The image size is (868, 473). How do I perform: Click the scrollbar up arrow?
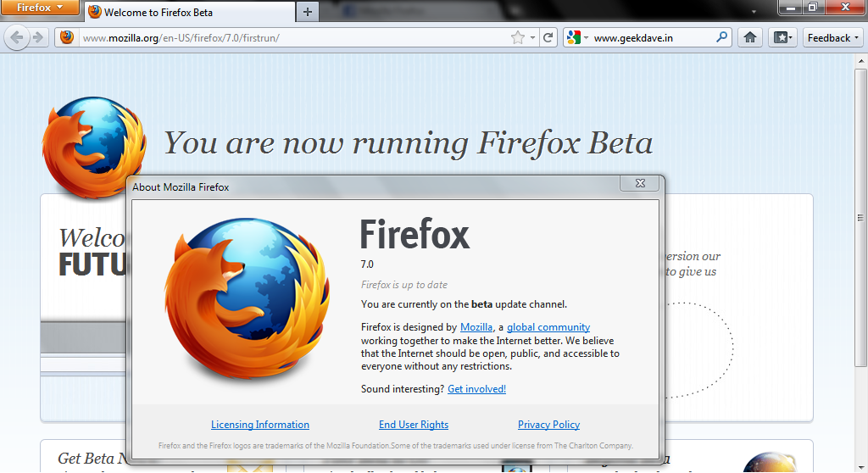click(860, 60)
